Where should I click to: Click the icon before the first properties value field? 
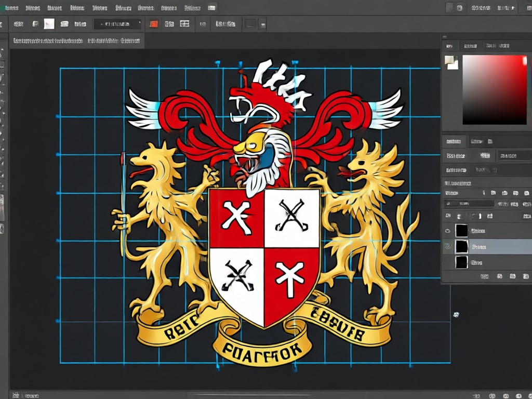[x=485, y=155]
